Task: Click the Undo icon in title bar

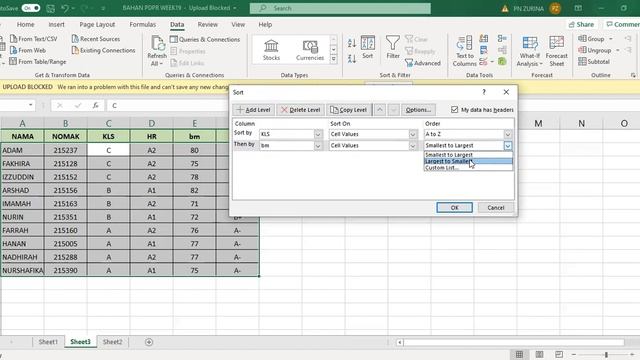Action: 65,8
